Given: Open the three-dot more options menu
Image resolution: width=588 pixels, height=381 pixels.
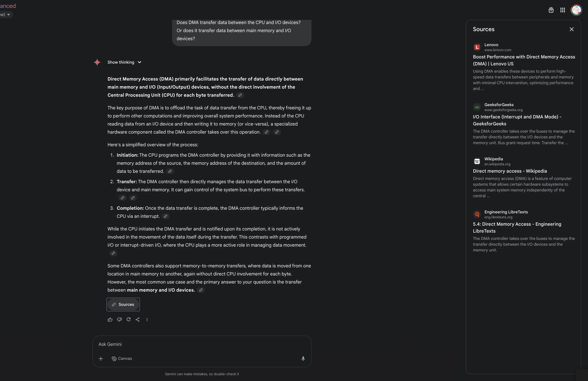Looking at the screenshot, I should point(147,319).
